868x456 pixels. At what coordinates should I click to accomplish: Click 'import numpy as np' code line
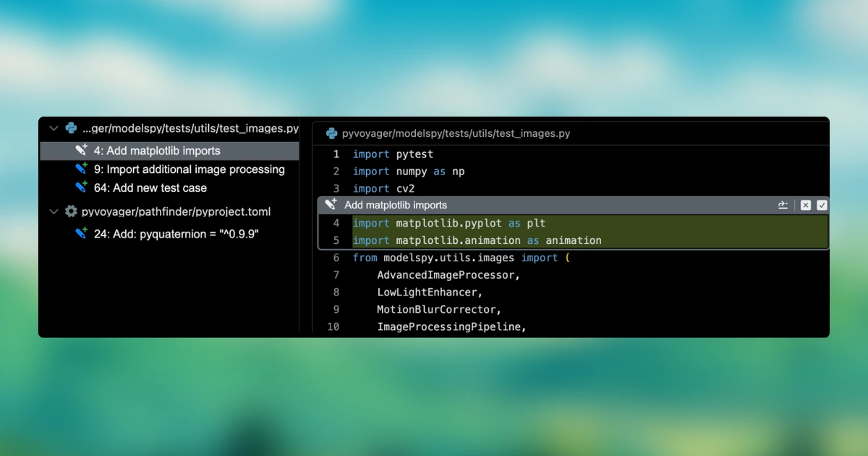[x=409, y=172]
